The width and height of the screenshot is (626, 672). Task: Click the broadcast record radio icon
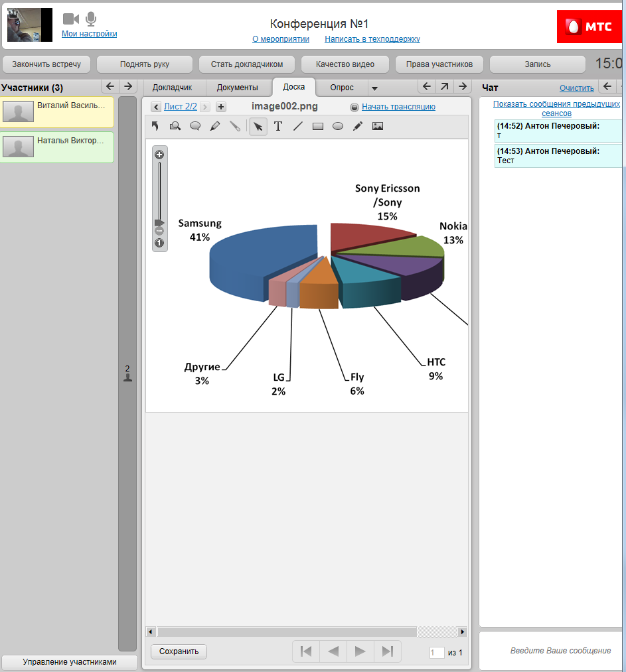354,107
